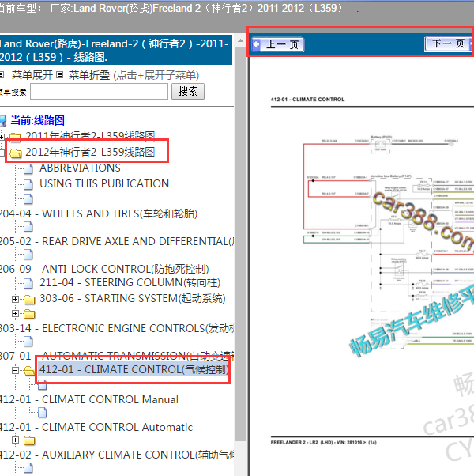This screenshot has height=476, width=474.
Task: Click page icon preceding 205-02 REAR DRIVE AXLE
Action: click(x=28, y=227)
